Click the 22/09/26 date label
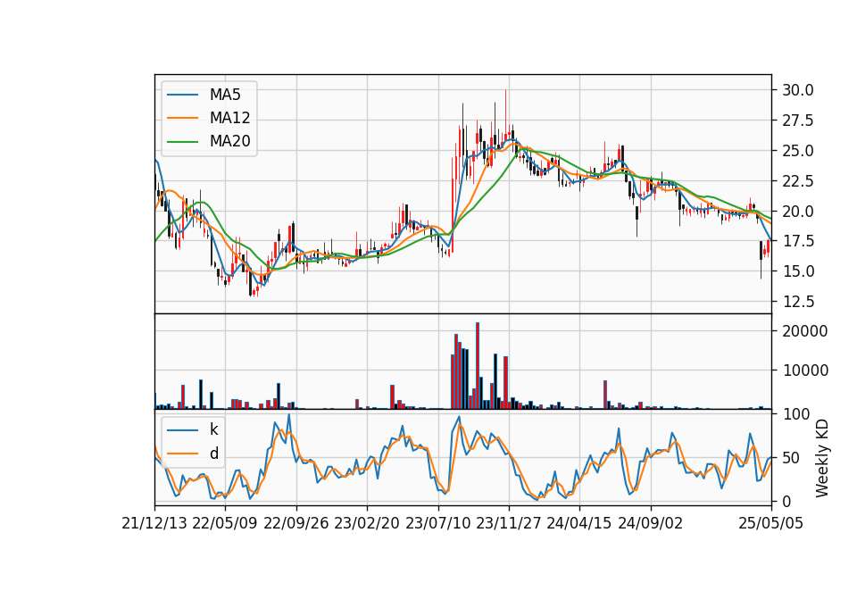Image resolution: width=857 pixels, height=616 pixels. (x=296, y=524)
